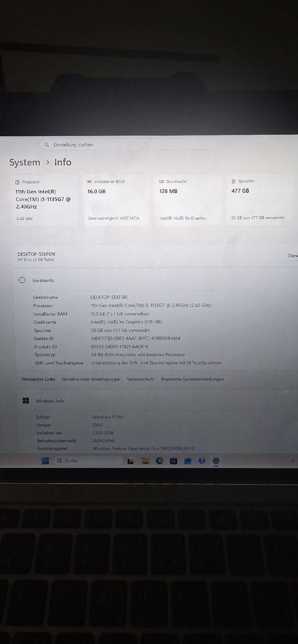
Task: Click the Verwandte Links label
Action: 38,379
